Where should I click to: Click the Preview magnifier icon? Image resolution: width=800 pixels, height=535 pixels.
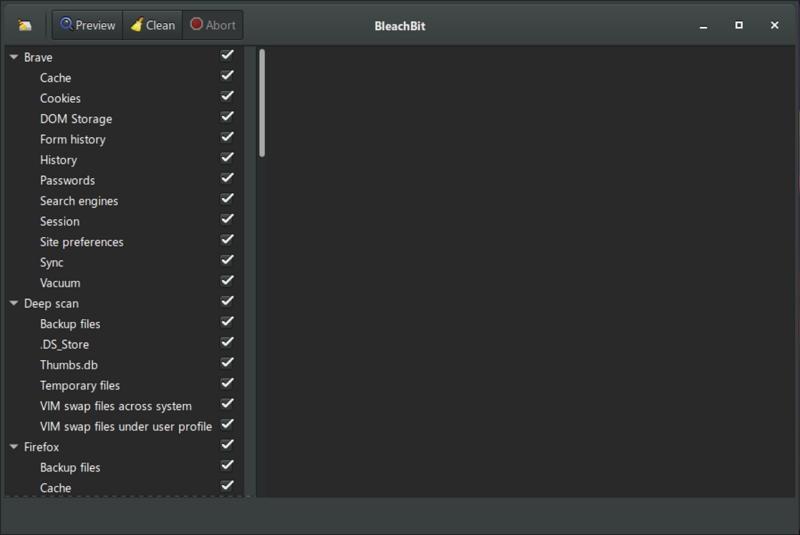(x=66, y=25)
